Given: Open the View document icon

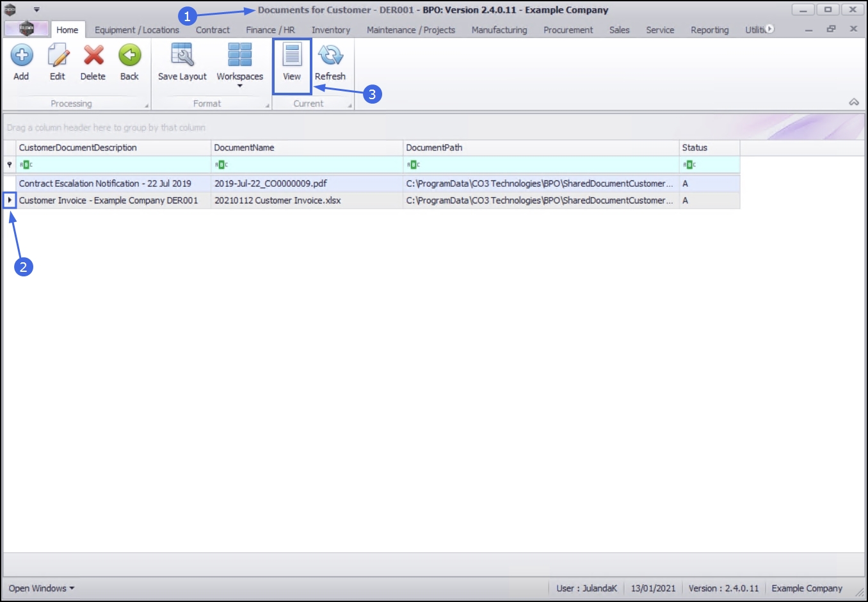Looking at the screenshot, I should coord(292,55).
